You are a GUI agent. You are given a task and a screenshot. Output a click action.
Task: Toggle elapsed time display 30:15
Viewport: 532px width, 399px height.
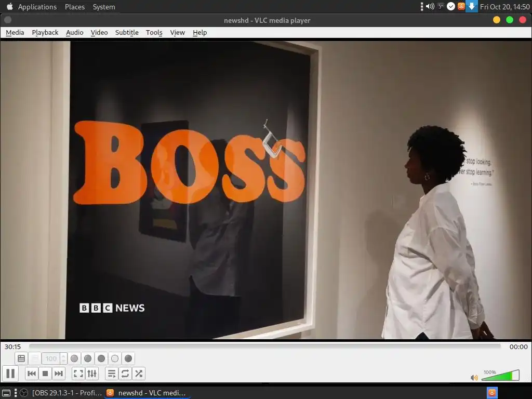pos(12,347)
